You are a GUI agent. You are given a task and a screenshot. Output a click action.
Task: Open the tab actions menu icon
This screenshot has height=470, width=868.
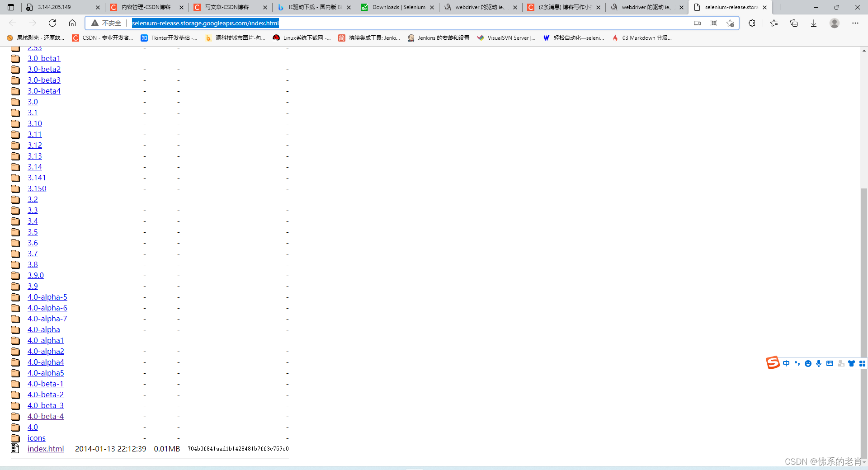tap(11, 7)
